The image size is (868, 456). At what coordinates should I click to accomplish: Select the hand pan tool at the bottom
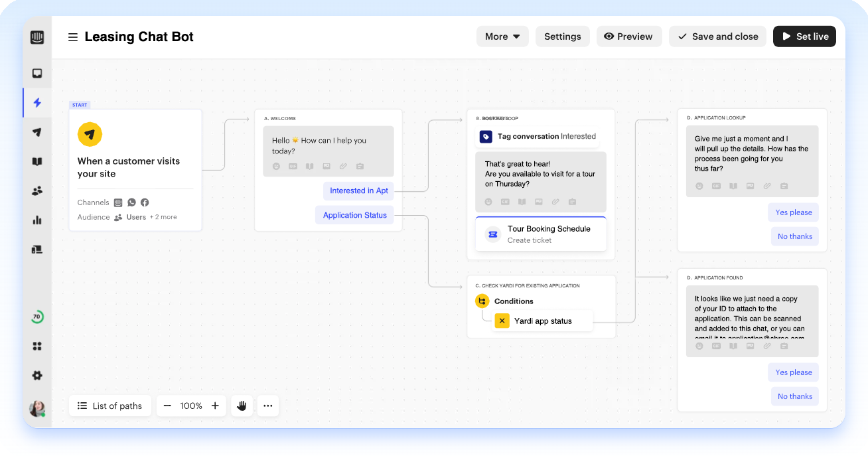click(242, 406)
